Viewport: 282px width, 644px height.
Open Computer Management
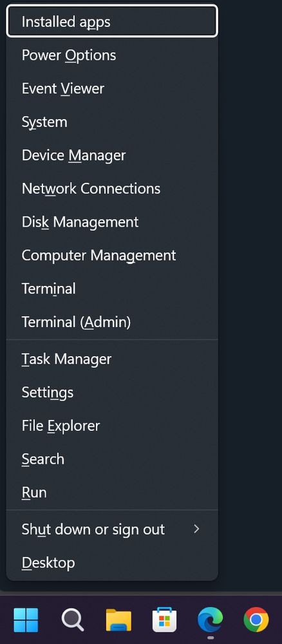[x=112, y=255]
